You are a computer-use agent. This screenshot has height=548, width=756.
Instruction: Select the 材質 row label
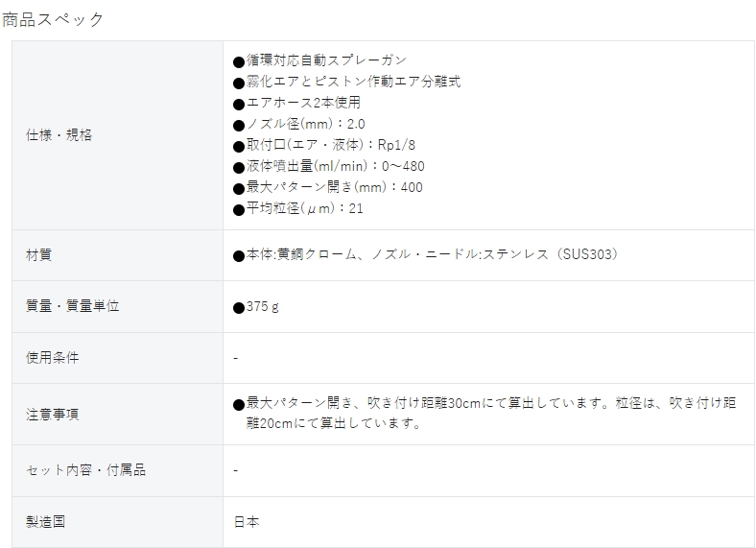coord(38,254)
